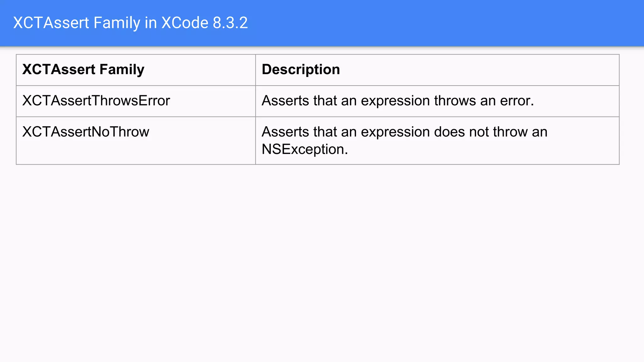644x362 pixels.
Task: Click the version number 8.3.2 in the title
Action: [x=230, y=23]
